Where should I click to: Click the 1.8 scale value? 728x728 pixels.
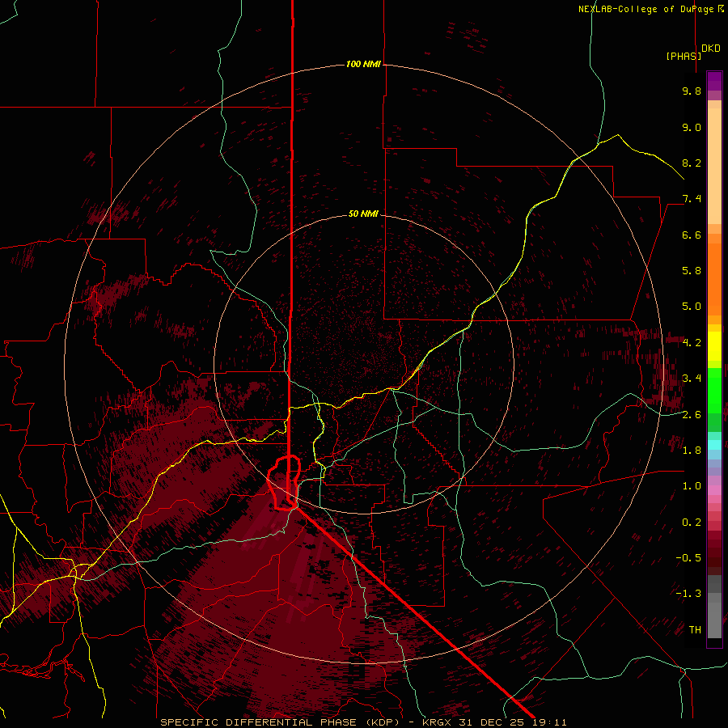tap(692, 451)
